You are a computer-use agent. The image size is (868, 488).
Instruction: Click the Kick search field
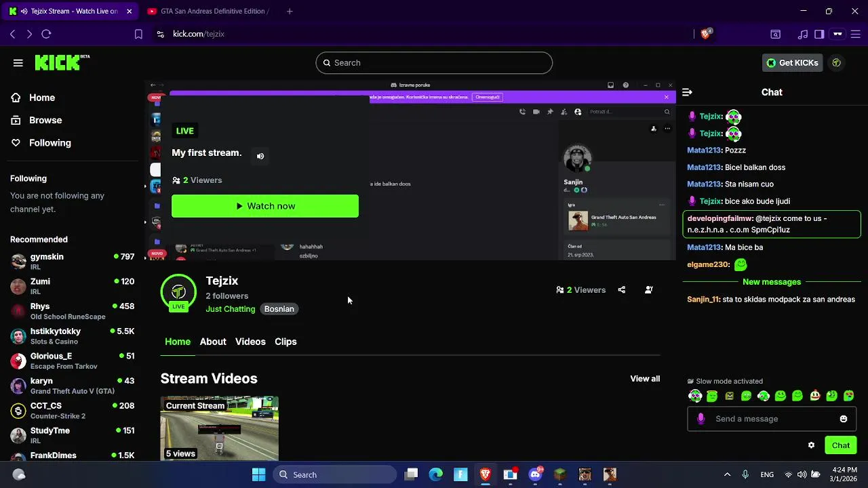click(x=434, y=62)
